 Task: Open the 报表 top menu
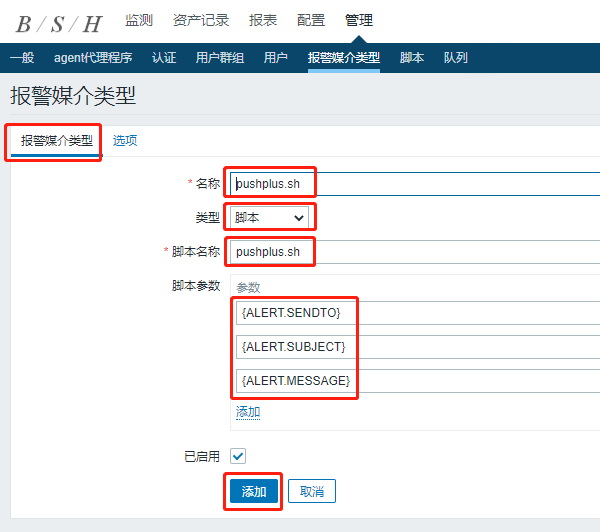(263, 20)
